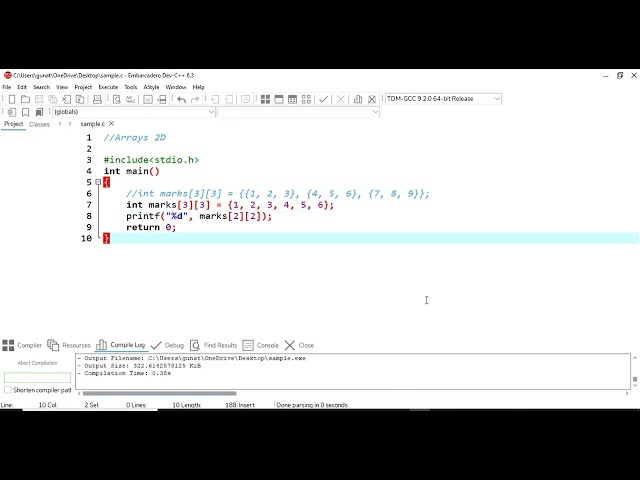The height and width of the screenshot is (480, 640).
Task: Click the Insert mode status bar entry
Action: click(247, 405)
